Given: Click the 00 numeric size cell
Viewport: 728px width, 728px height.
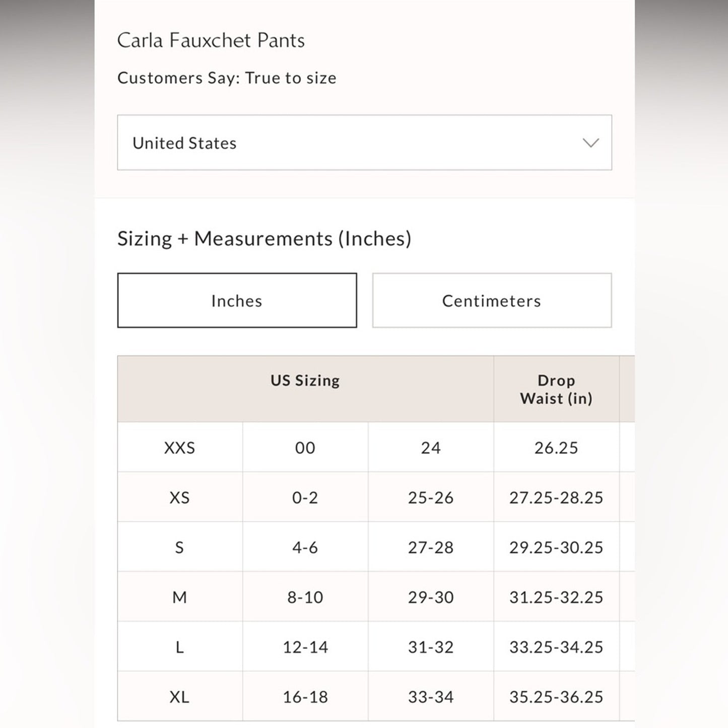Looking at the screenshot, I should point(305,448).
